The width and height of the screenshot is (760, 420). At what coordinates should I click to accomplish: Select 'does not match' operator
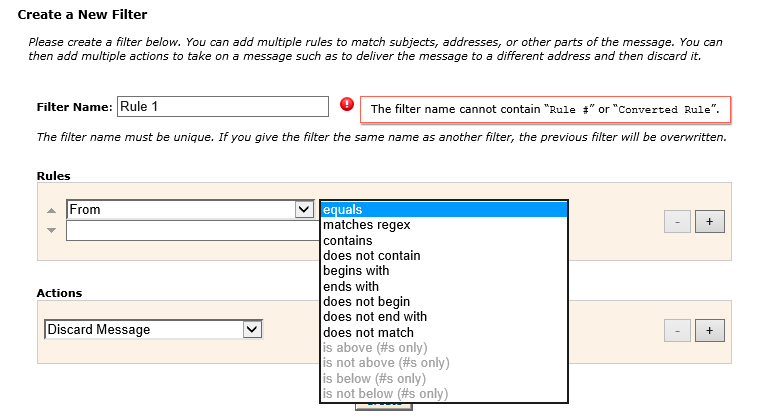click(443, 333)
